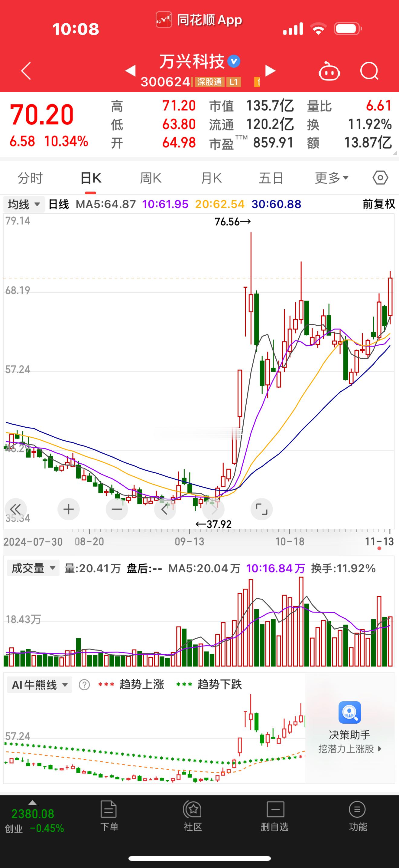Viewport: 399px width, 868px height.
Task: Tap 换手:11.92% volume label
Action: [x=343, y=568]
